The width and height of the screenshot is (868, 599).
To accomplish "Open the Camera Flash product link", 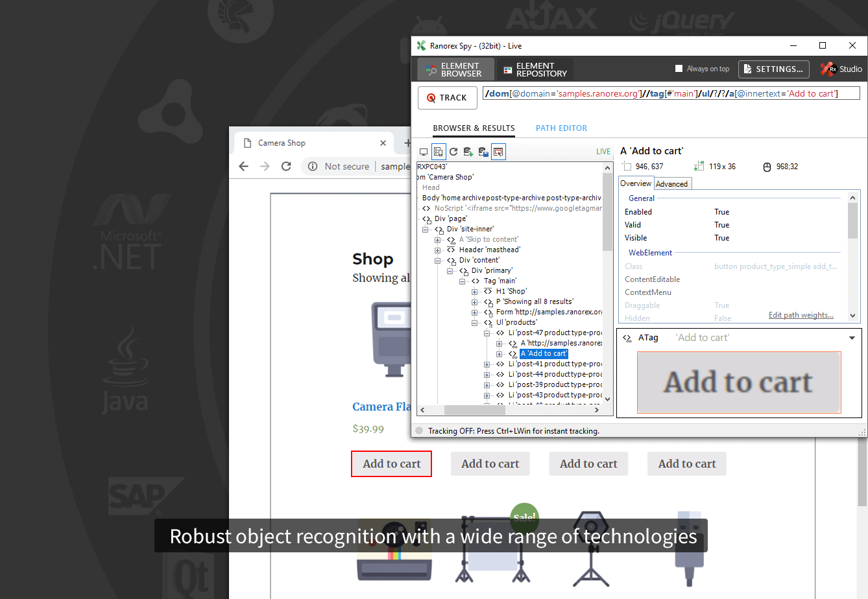I will tap(381, 407).
